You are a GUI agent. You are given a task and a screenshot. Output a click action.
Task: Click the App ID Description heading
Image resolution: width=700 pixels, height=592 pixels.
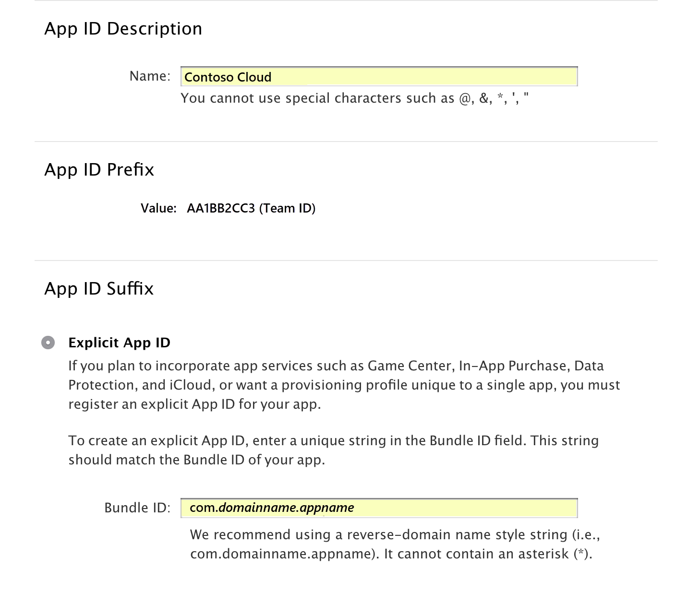click(123, 28)
